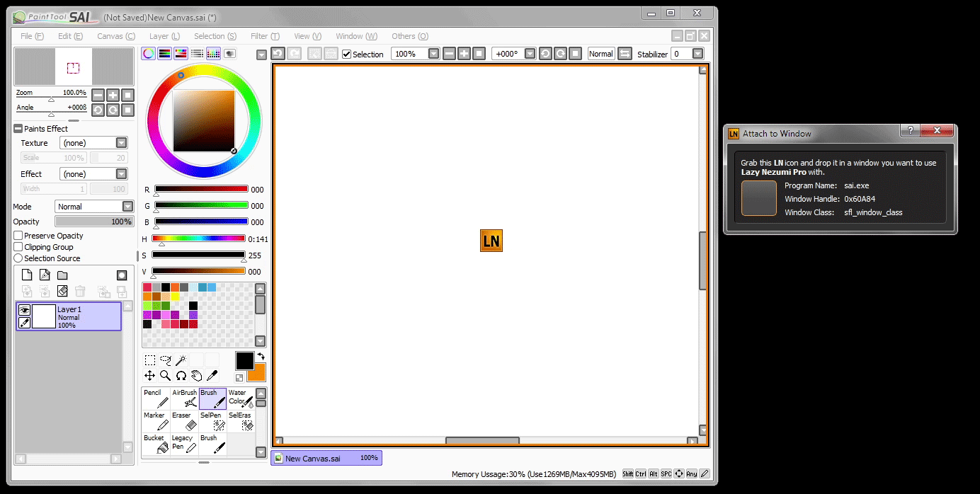The width and height of the screenshot is (980, 494).
Task: Open the Filter menu
Action: tap(265, 36)
